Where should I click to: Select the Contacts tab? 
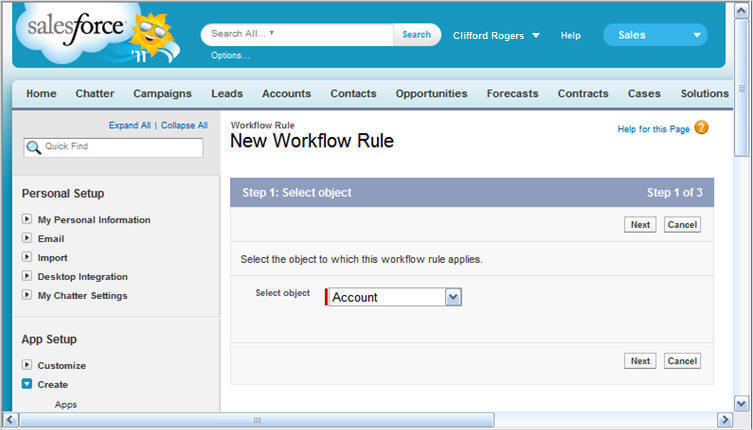353,94
